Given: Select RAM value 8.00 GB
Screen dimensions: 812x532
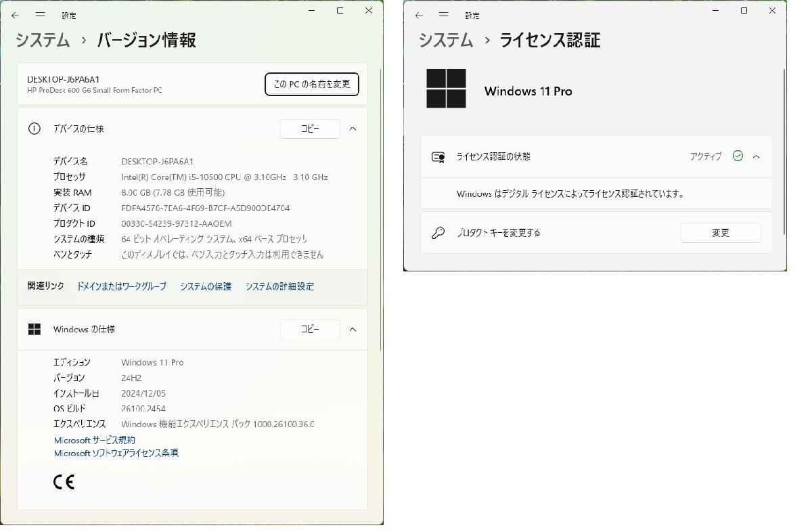Looking at the screenshot, I should 173,192.
